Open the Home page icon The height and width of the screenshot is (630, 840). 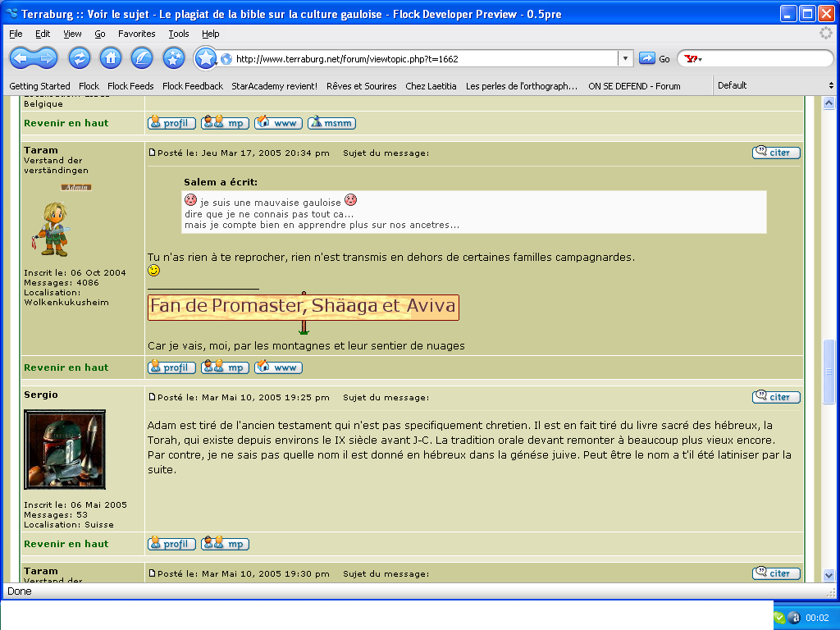[111, 58]
